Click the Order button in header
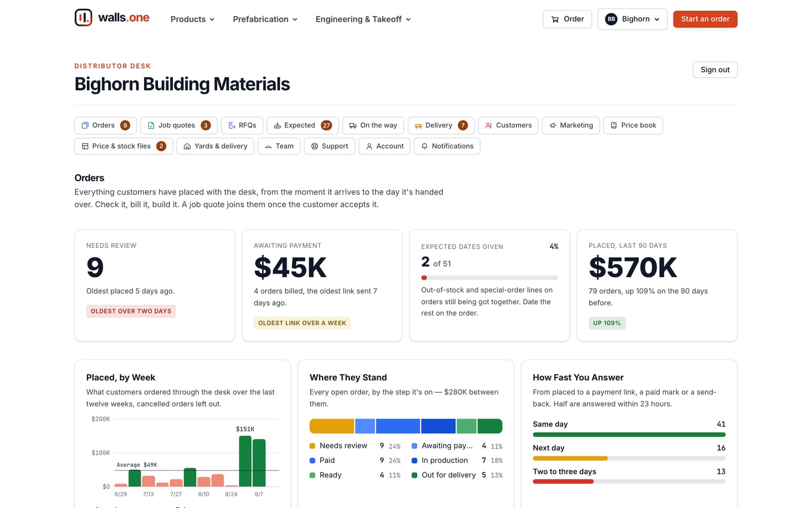The height and width of the screenshot is (508, 812). 567,19
